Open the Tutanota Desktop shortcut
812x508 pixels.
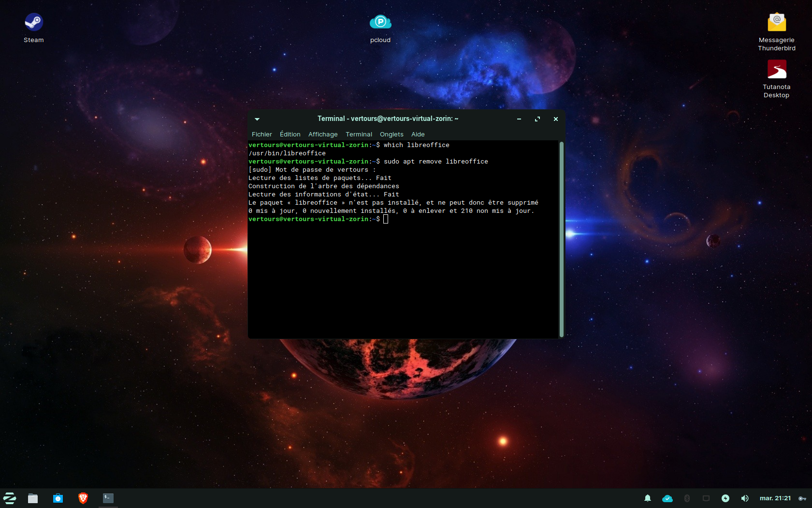click(777, 70)
